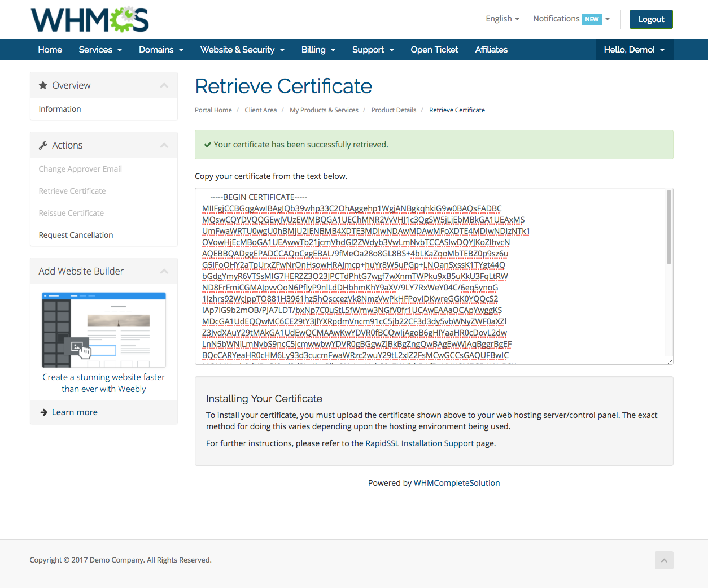Click the WHMCS logo
Viewport: 708px width, 588px height.
coord(90,20)
